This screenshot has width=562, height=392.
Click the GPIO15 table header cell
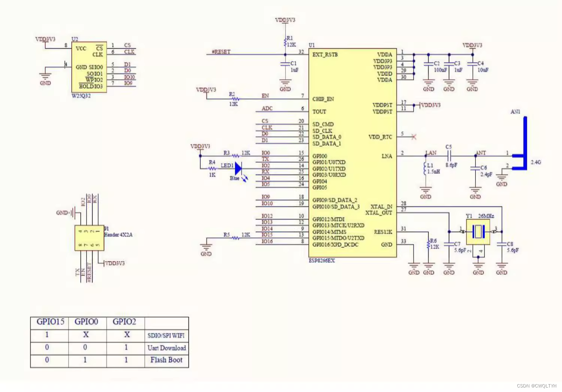(x=50, y=322)
